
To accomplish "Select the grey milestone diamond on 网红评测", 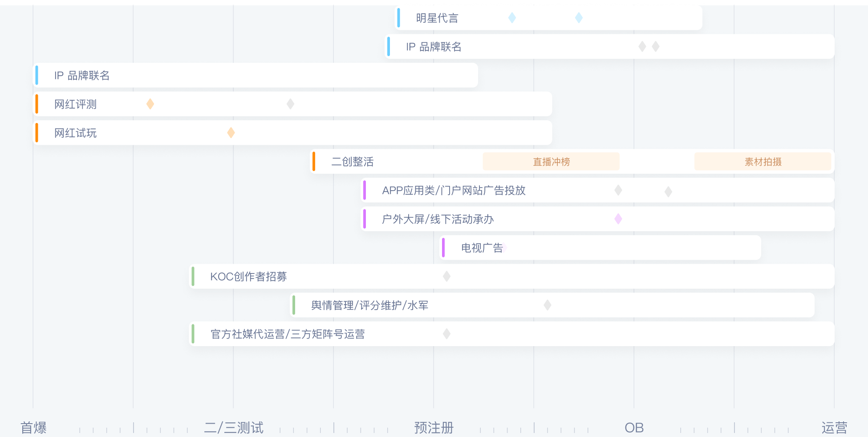I will click(x=290, y=104).
